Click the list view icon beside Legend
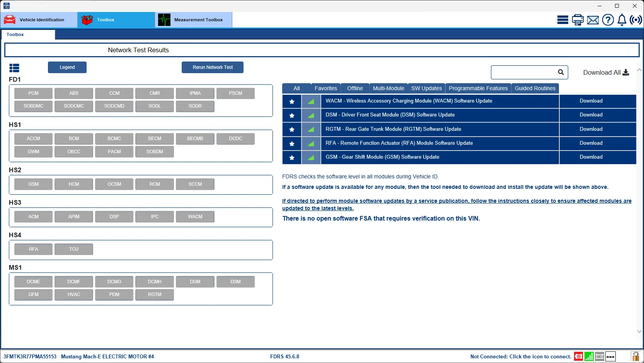This screenshot has height=363, width=644. coord(14,68)
